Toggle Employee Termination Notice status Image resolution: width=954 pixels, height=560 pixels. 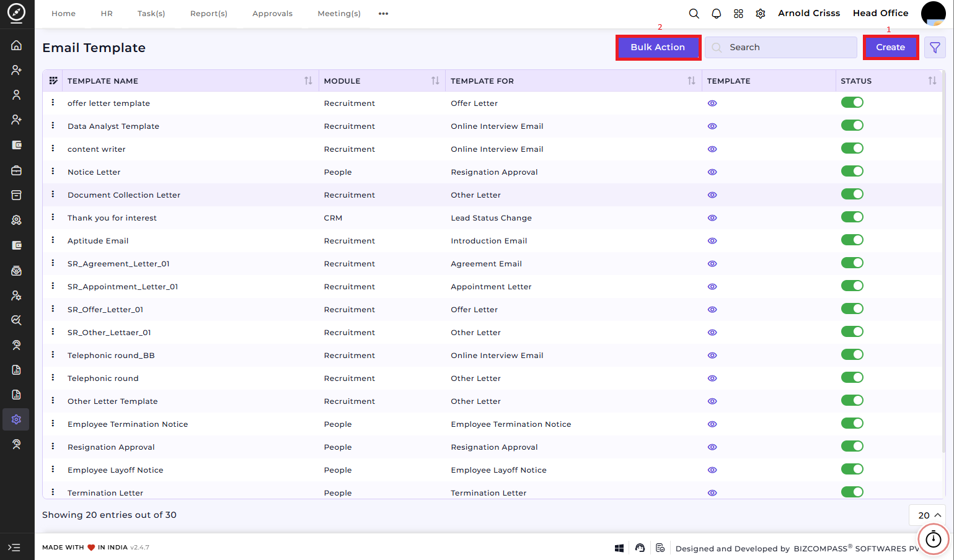point(852,423)
